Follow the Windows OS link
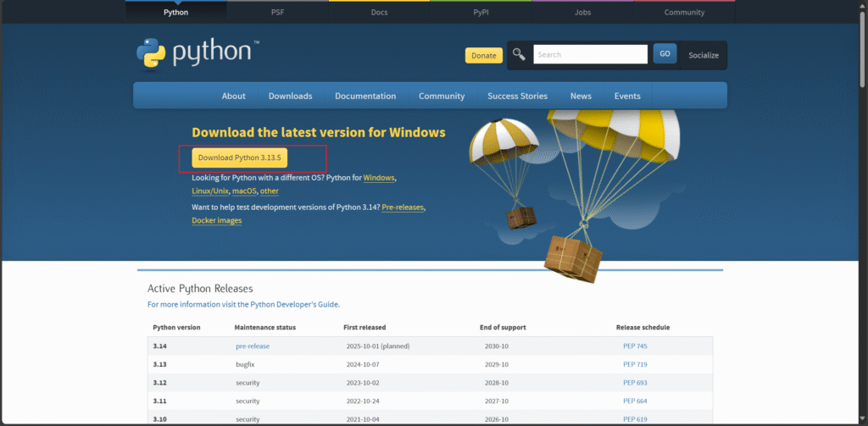 379,178
